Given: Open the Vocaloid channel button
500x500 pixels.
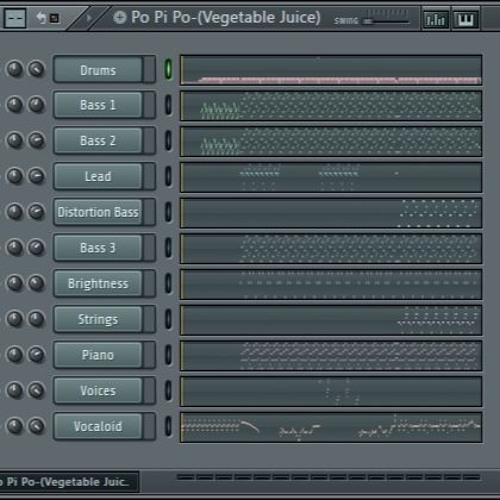Looking at the screenshot, I should point(98,426).
